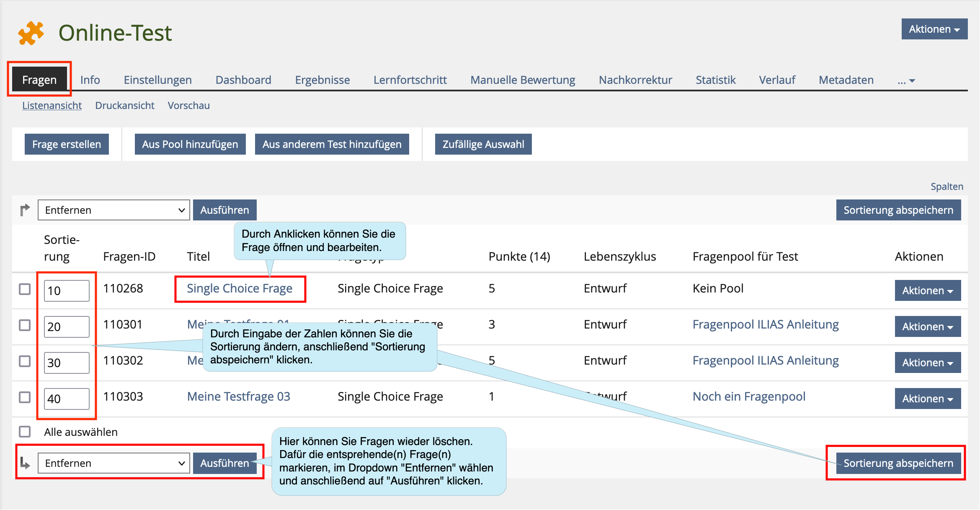Expand Aktionen menu for question 110302
980x510 pixels.
pos(928,362)
